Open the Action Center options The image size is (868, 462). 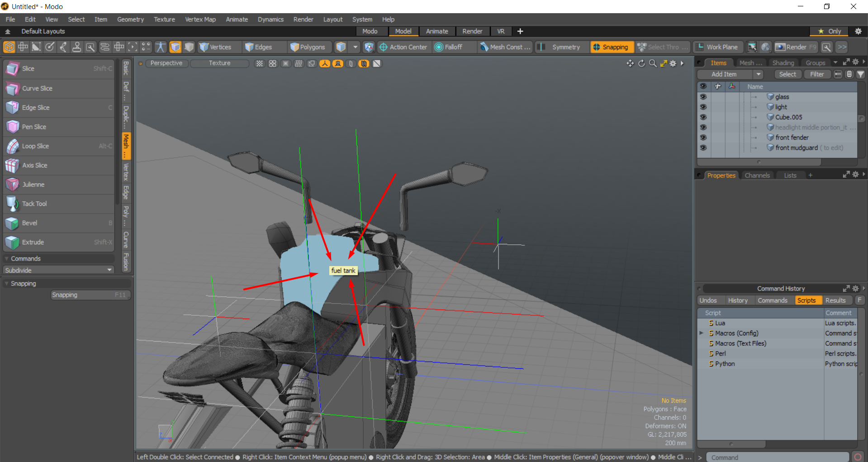403,47
